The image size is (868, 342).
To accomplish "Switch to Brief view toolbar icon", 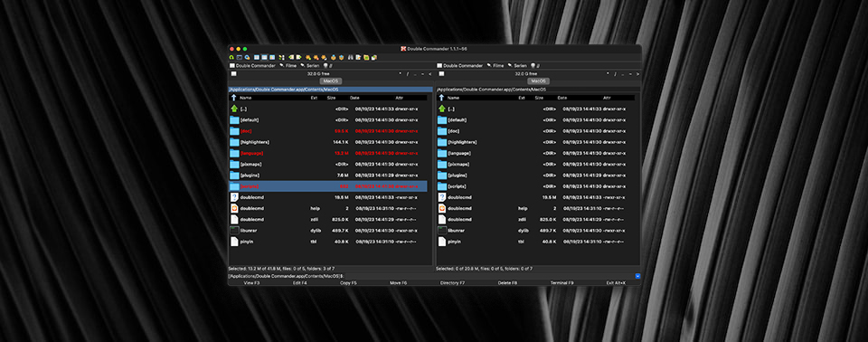I will (257, 57).
